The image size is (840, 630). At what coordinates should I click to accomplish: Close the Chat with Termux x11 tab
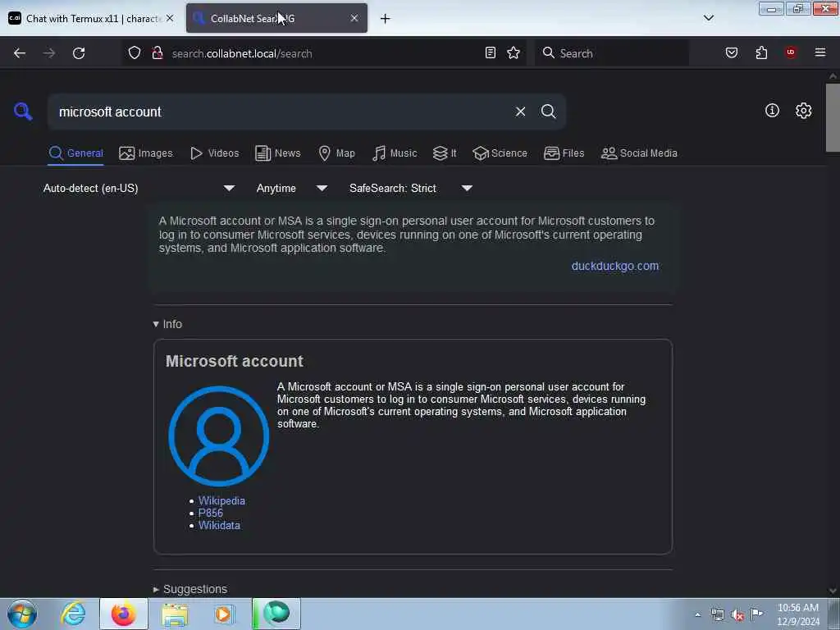coord(170,18)
